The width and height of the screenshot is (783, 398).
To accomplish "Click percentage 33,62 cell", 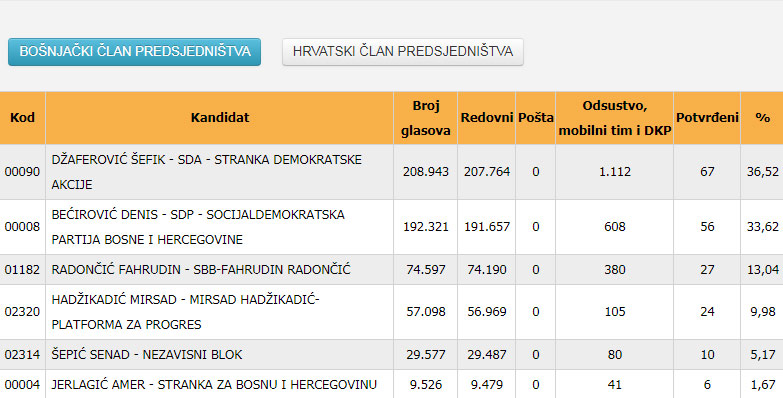I will click(x=762, y=227).
